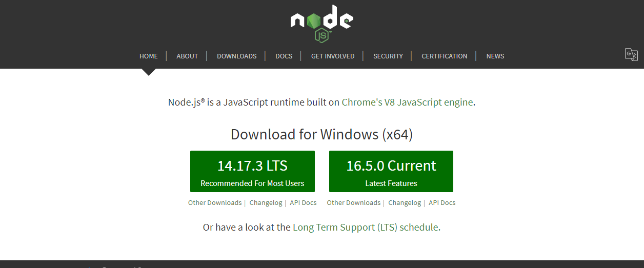Viewport: 644px width, 268px height.
Task: Open the language translation icon
Action: pyautogui.click(x=631, y=54)
